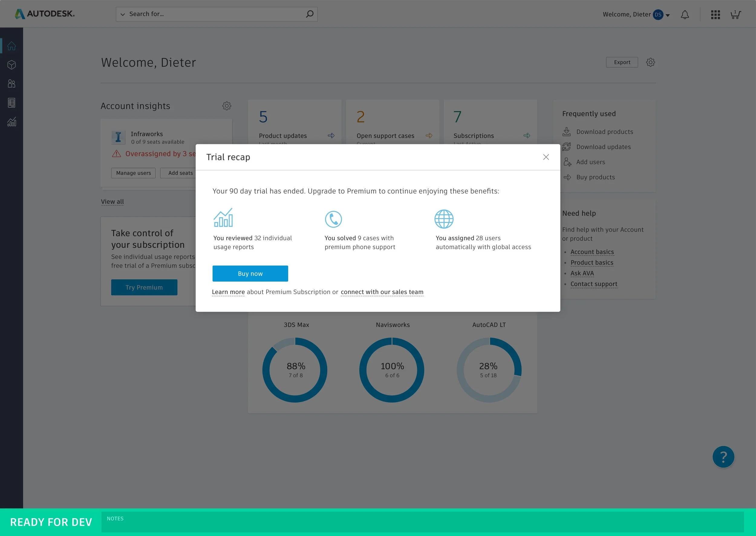Open the billing list sidebar icon
Viewport: 756px width, 536px height.
pos(11,103)
